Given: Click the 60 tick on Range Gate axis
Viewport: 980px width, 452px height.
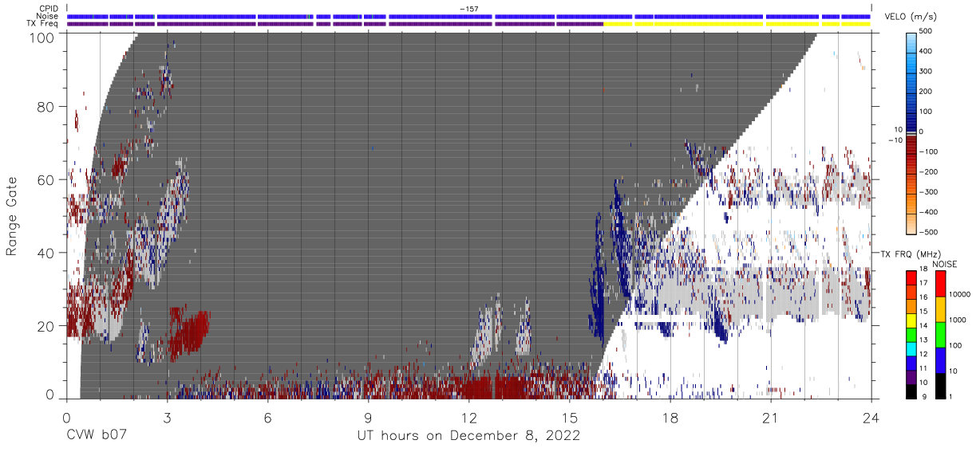Looking at the screenshot, I should click(x=46, y=180).
